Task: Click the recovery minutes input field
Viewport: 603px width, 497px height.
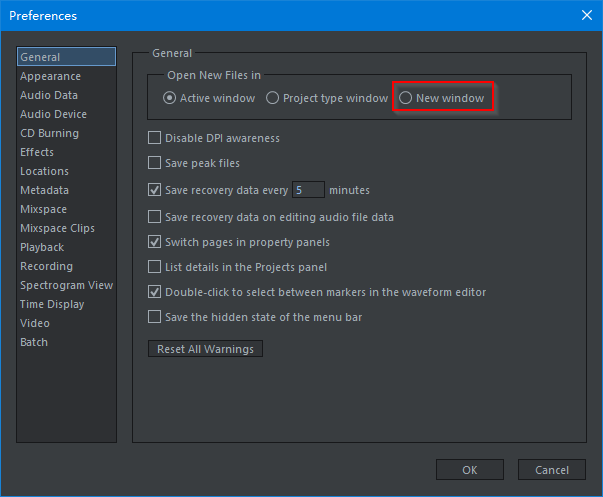Action: 309,189
